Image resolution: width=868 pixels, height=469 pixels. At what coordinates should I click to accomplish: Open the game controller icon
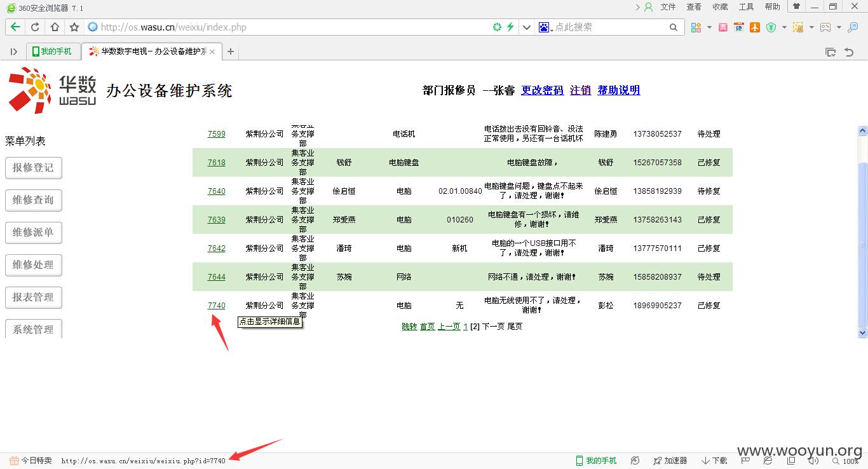(x=825, y=27)
